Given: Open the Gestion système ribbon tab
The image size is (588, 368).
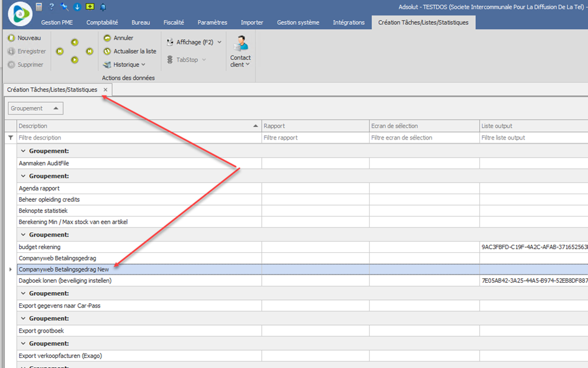Looking at the screenshot, I should 298,22.
